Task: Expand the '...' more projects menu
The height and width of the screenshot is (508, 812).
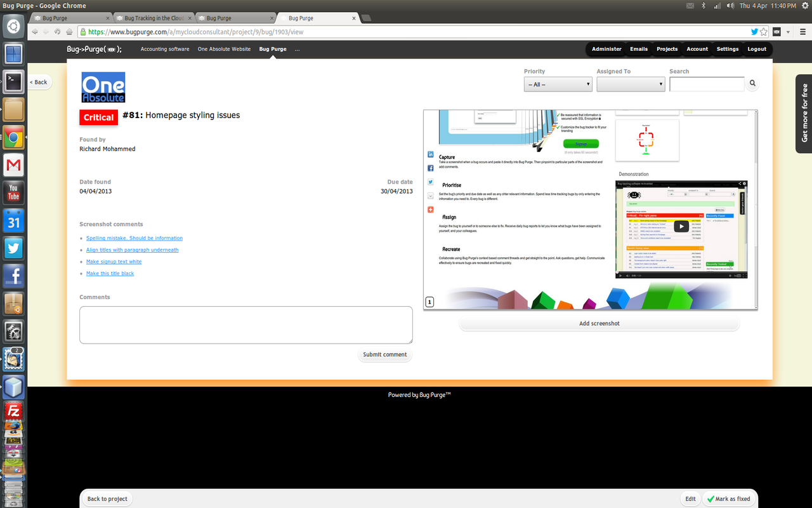Action: [297, 49]
